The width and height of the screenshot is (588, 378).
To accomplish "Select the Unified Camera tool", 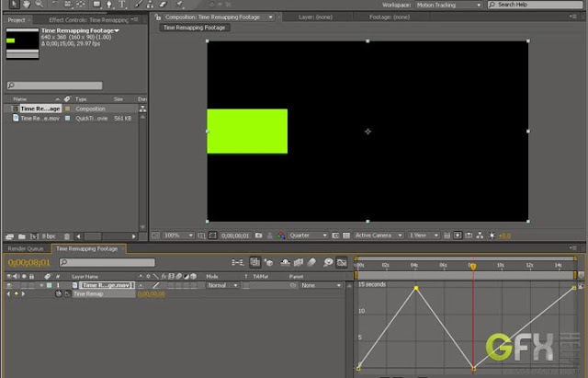I will pos(68,4).
